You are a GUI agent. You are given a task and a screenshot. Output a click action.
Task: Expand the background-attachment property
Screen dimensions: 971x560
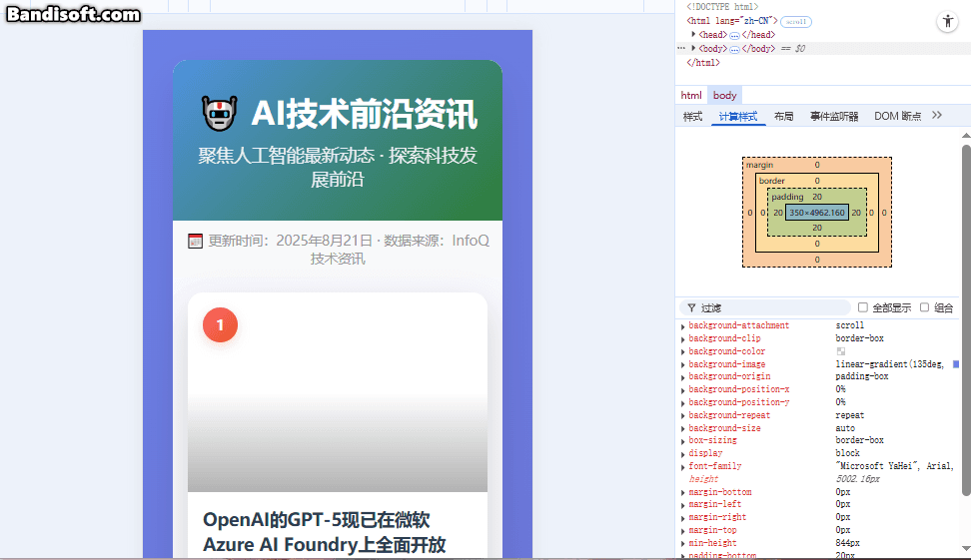(683, 326)
